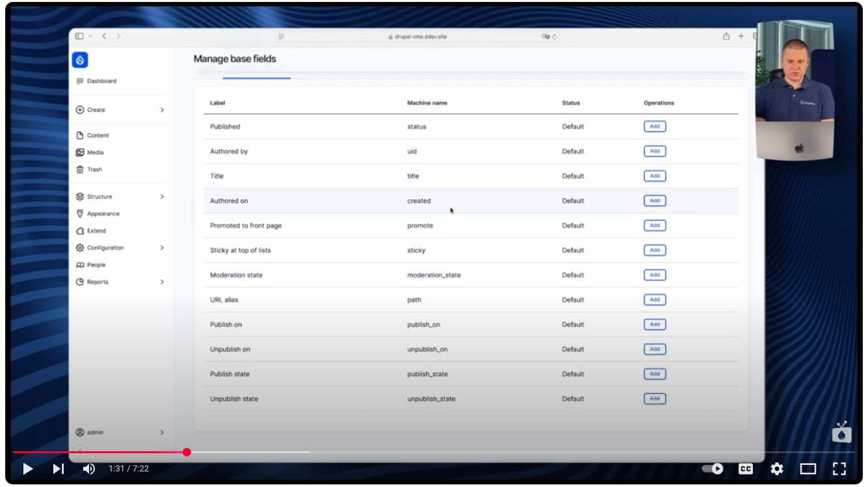Toggle closed captions CC
Viewport: 868px width, 487px height.
click(x=745, y=468)
